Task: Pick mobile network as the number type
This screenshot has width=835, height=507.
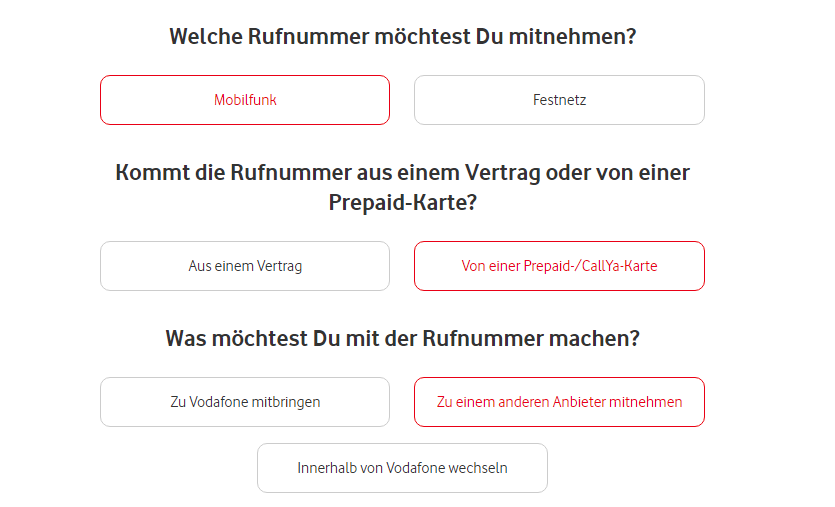Action: pos(245,100)
